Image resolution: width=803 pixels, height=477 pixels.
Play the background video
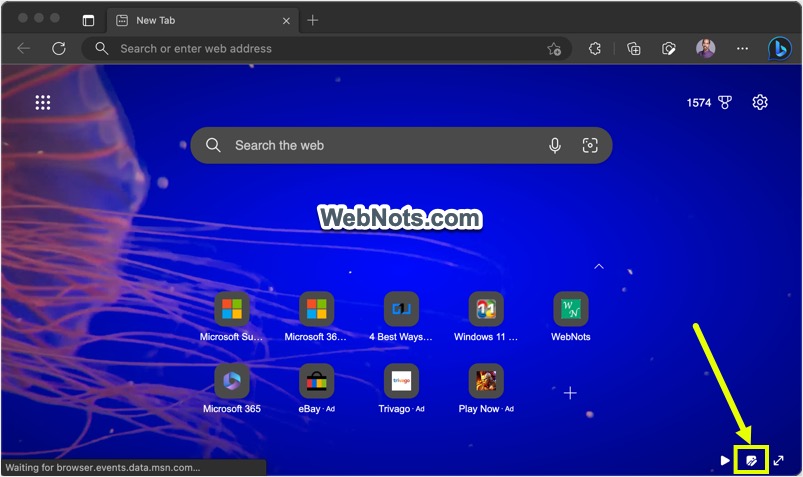tap(725, 460)
